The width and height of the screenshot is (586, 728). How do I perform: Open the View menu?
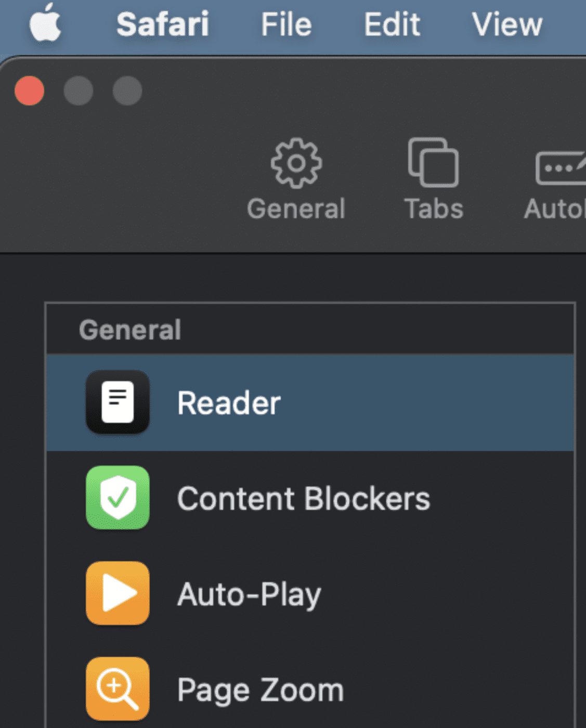click(506, 24)
